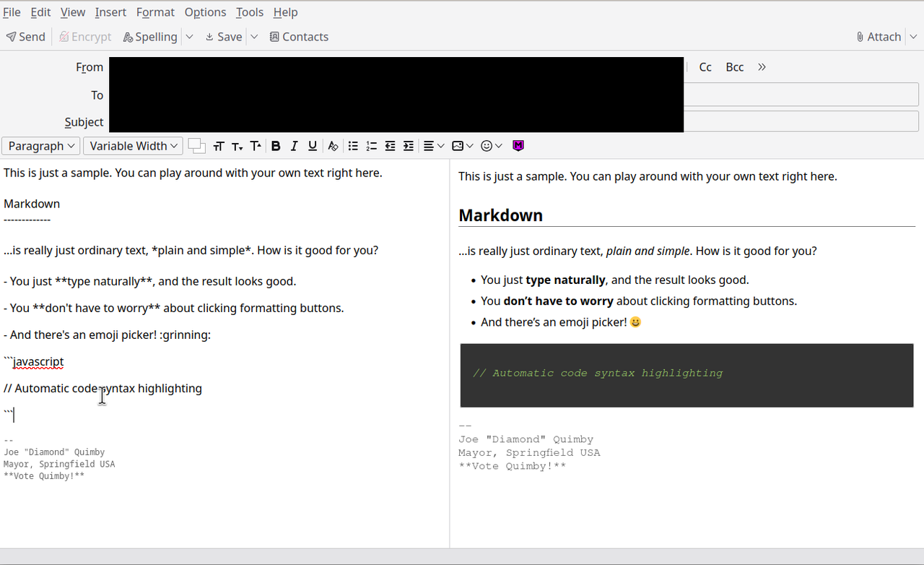Open the Options menu
924x565 pixels.
pos(205,12)
